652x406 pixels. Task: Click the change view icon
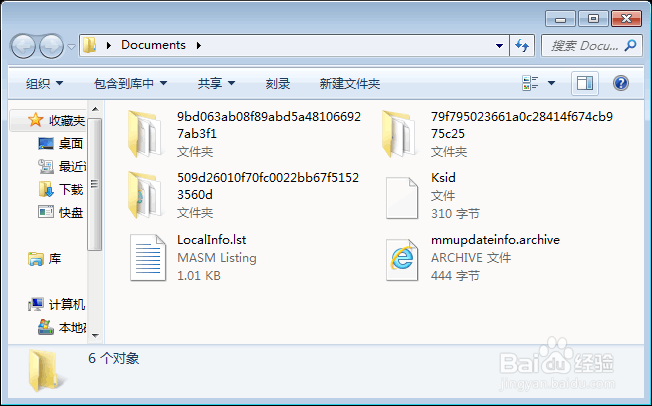point(530,83)
